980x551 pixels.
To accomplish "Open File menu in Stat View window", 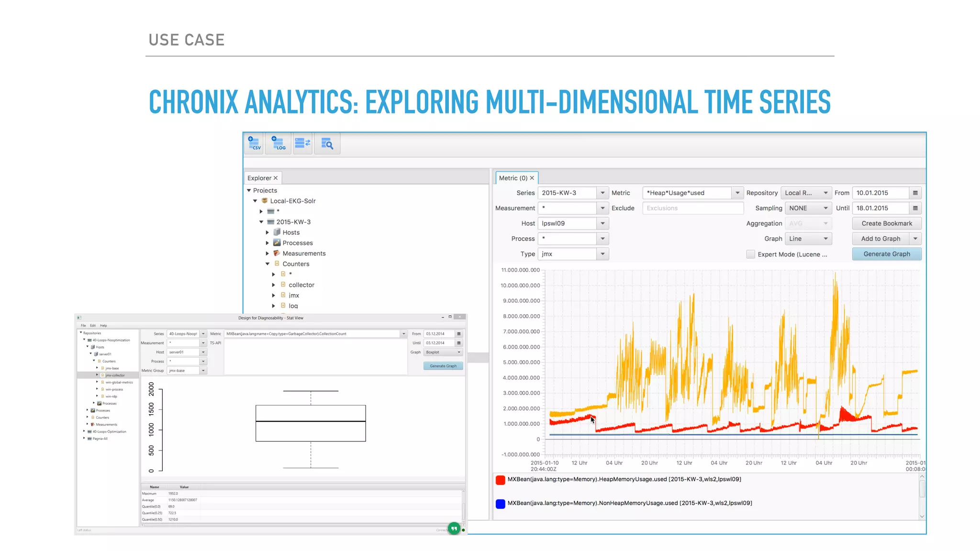I will pos(83,326).
